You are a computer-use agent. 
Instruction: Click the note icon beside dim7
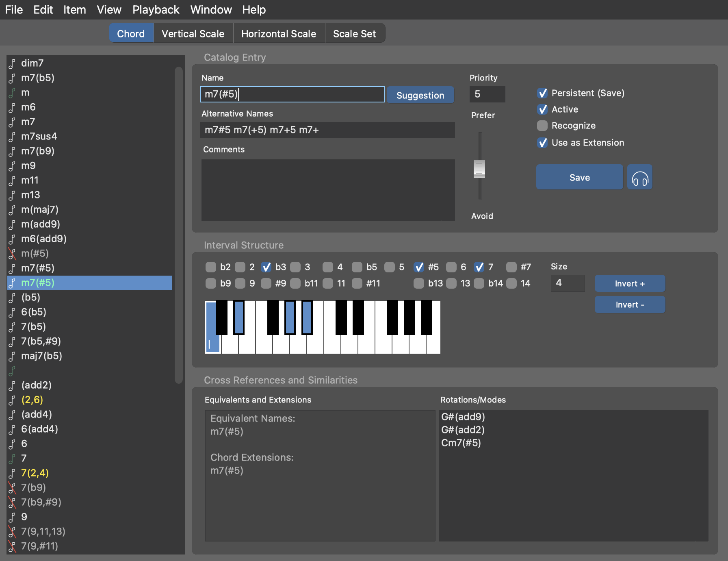(12, 63)
